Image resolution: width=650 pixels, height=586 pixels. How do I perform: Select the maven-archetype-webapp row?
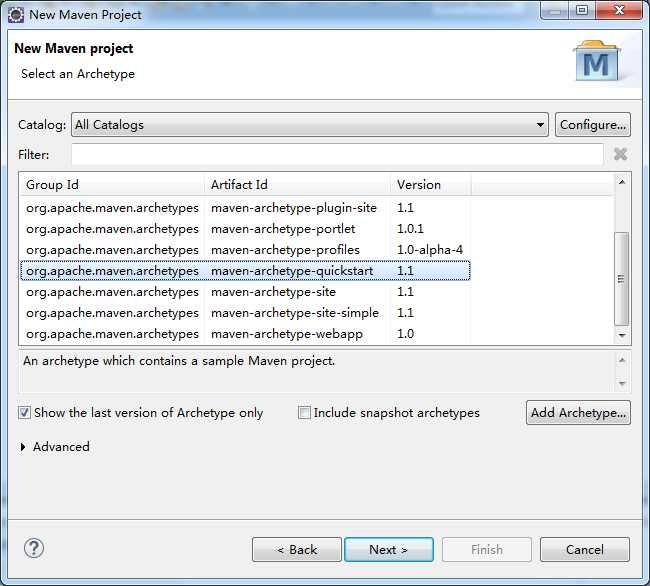pos(245,334)
